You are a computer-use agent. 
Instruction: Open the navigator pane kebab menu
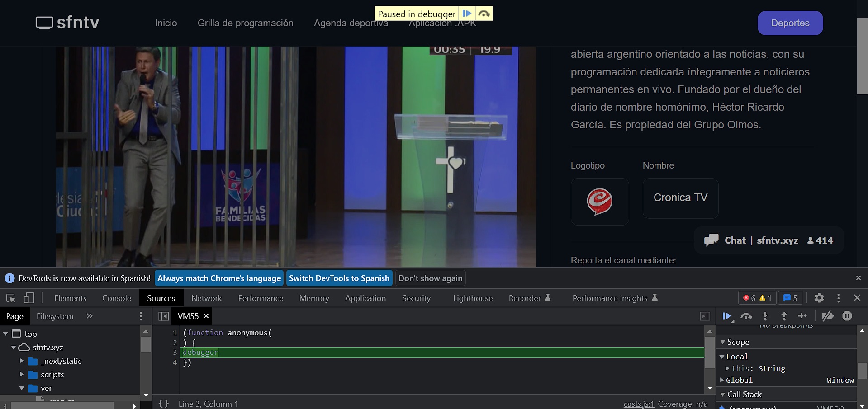[x=141, y=316]
